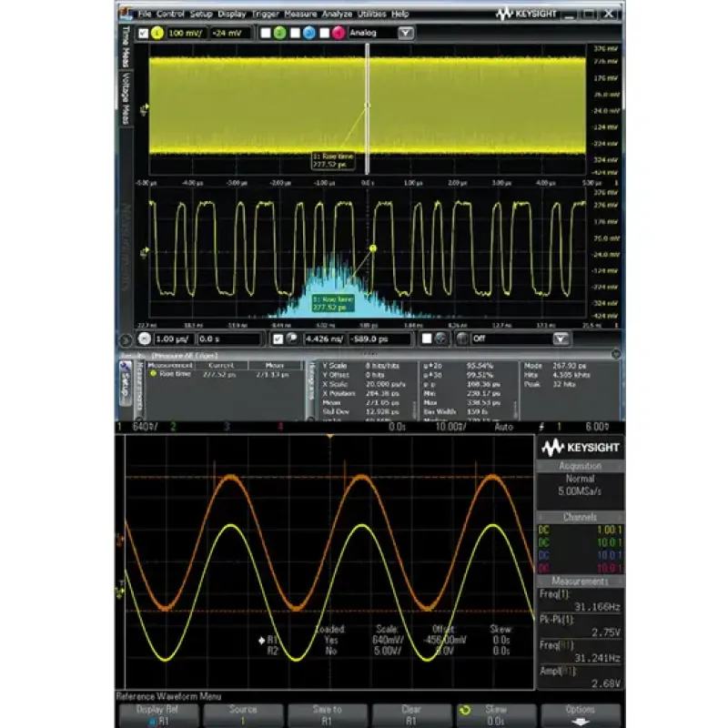Open the Measure menu
This screenshot has height=728, width=728.
click(x=300, y=14)
